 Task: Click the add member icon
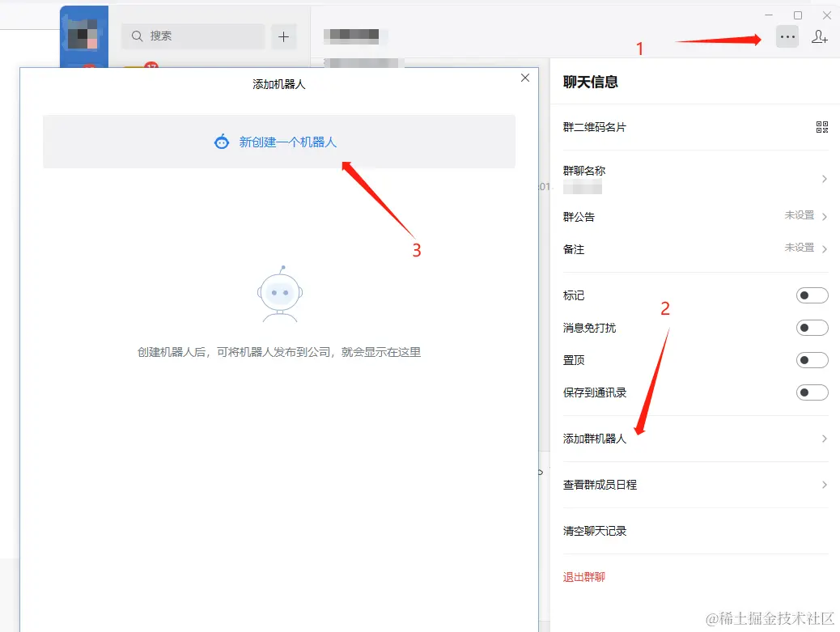coord(819,37)
